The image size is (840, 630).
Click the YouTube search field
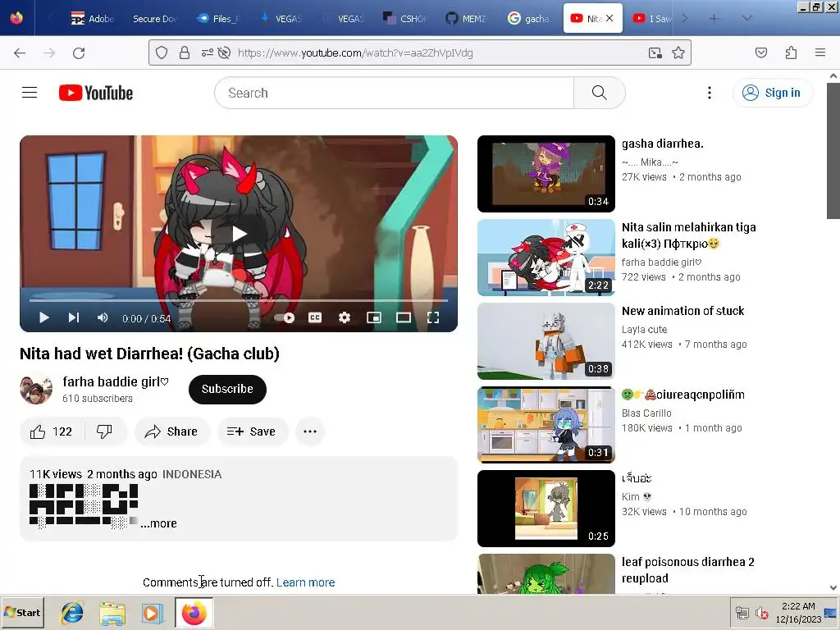395,93
